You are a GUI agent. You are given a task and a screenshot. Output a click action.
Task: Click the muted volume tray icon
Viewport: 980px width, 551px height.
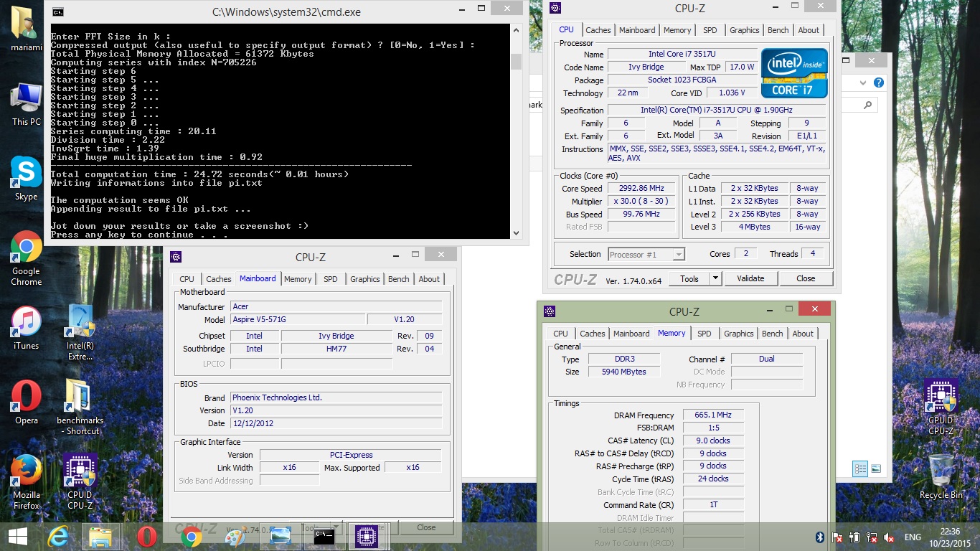tap(890, 537)
